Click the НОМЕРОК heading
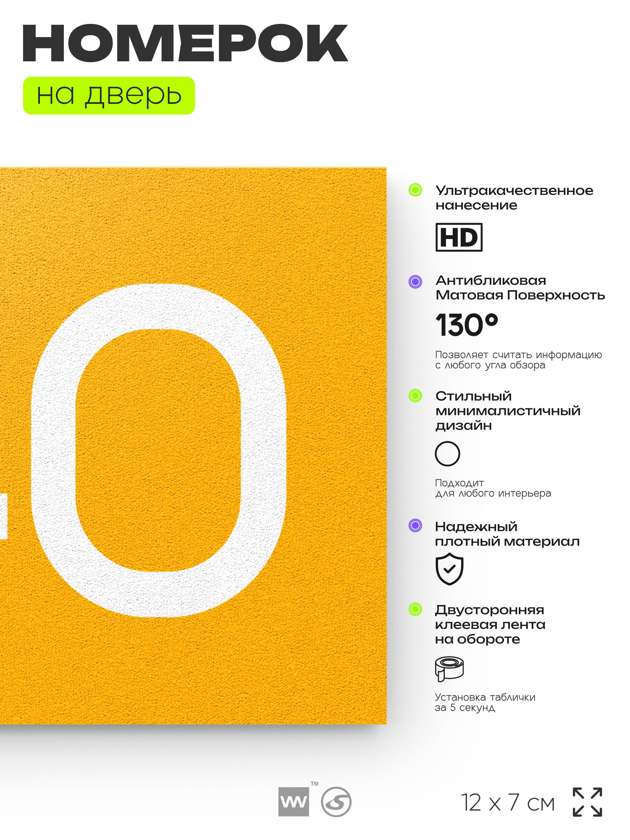The image size is (630, 840). pos(185,43)
